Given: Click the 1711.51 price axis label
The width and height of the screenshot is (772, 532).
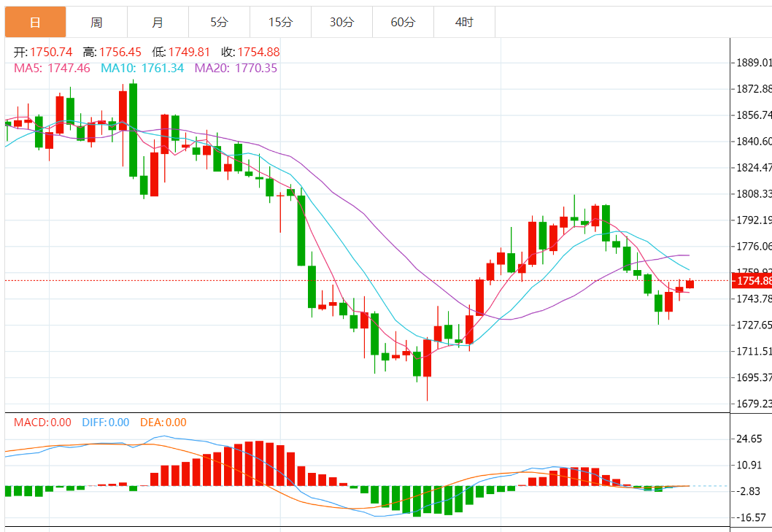Looking at the screenshot, I should tap(753, 351).
